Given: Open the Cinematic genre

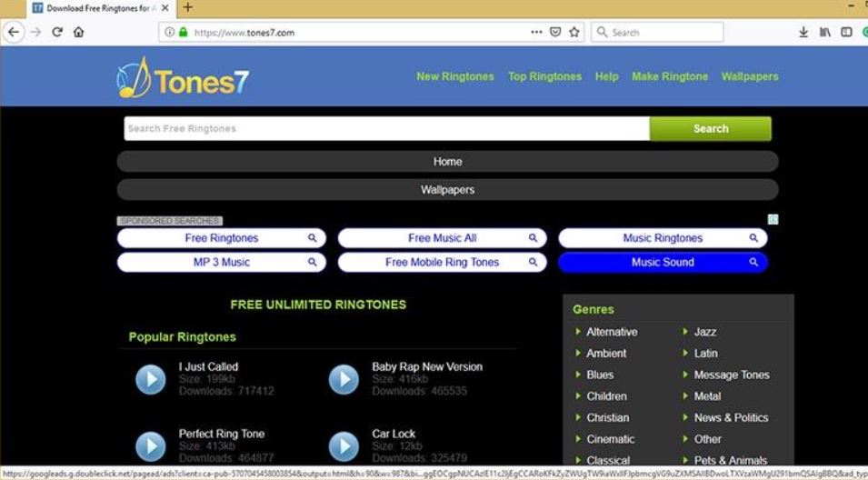Looking at the screenshot, I should 611,439.
